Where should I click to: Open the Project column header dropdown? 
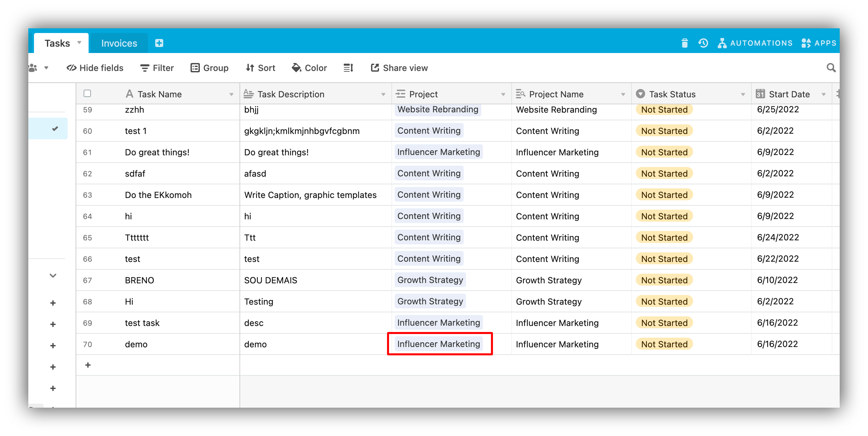tap(503, 94)
